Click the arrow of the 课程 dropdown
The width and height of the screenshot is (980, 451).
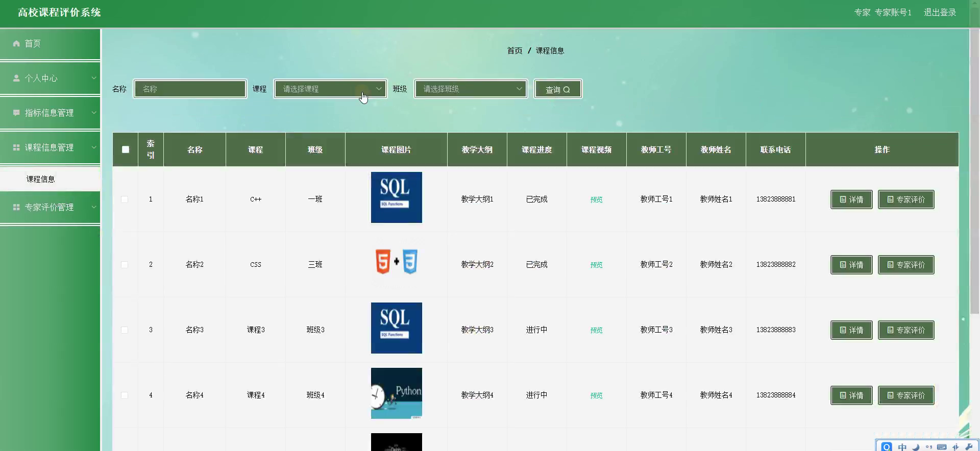coord(379,89)
